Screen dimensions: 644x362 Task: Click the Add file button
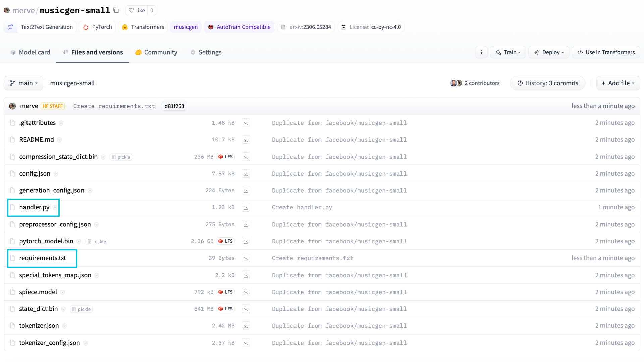pos(618,83)
